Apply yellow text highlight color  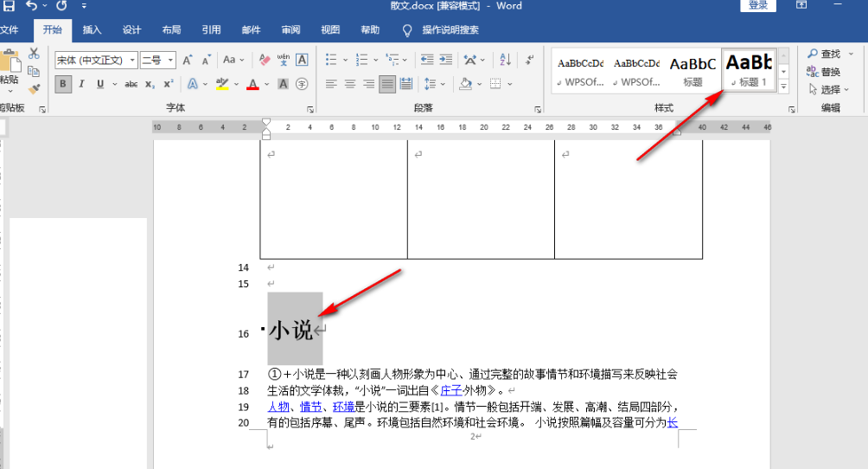[x=222, y=84]
